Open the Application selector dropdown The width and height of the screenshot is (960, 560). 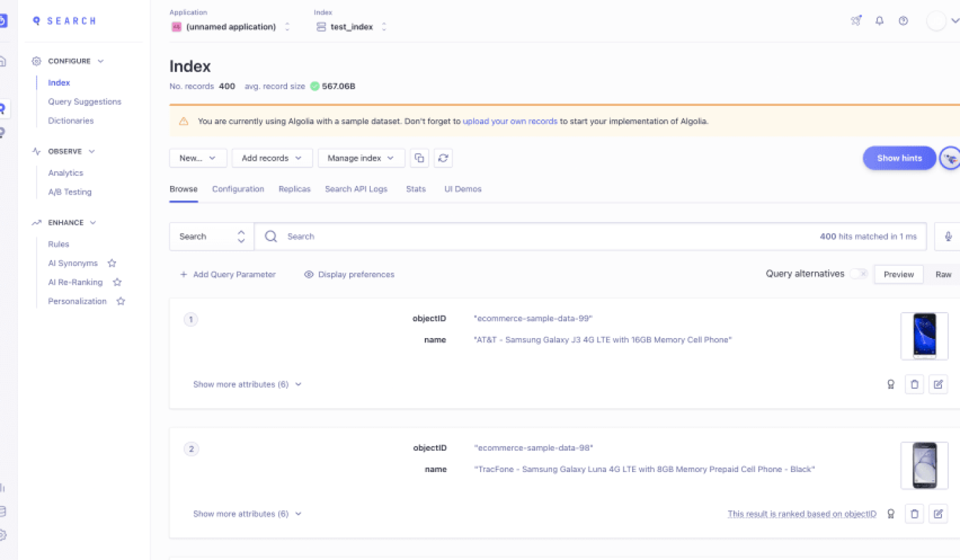point(231,27)
